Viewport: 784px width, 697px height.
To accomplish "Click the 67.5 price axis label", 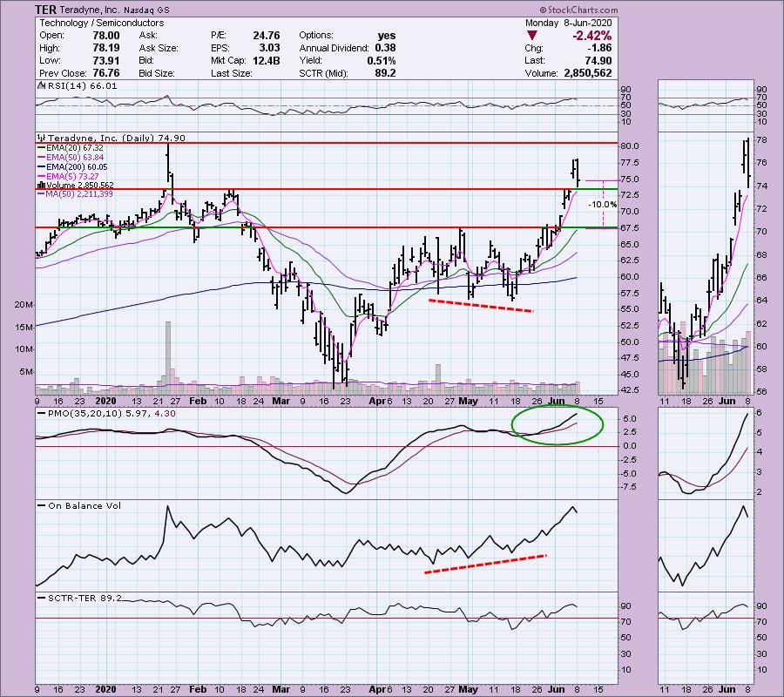I will click(x=630, y=228).
